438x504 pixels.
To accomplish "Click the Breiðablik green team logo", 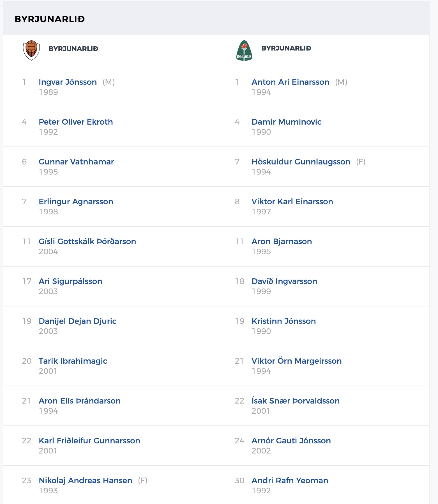I will (x=244, y=51).
